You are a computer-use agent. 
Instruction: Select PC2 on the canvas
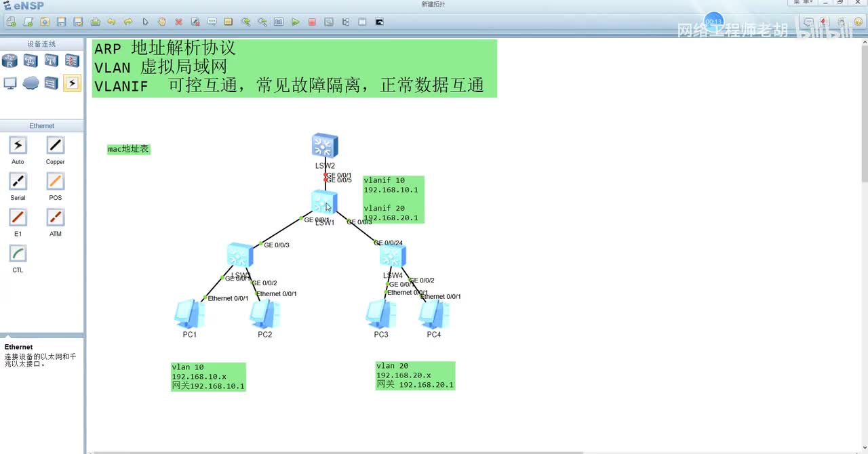click(264, 314)
